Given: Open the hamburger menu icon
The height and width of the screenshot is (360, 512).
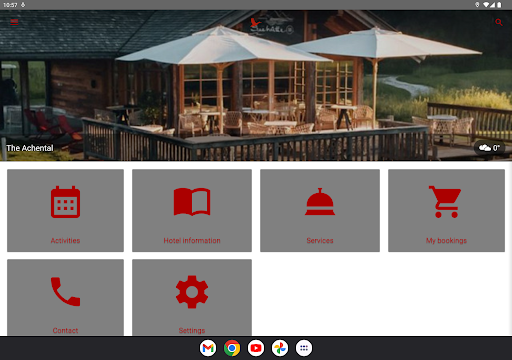Looking at the screenshot, I should 14,22.
